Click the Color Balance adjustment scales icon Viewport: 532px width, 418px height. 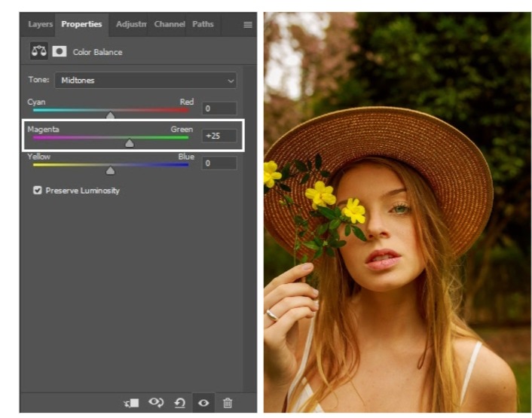[x=38, y=52]
